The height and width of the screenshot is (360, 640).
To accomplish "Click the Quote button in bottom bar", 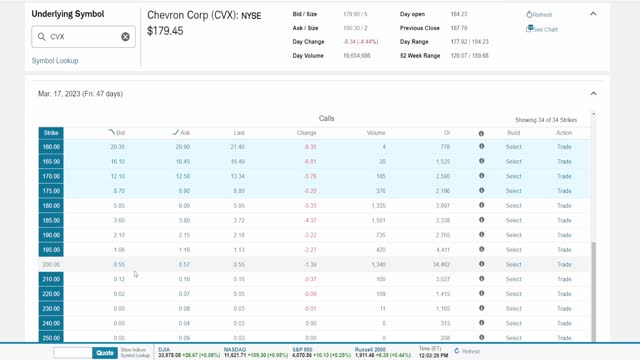I will point(105,353).
